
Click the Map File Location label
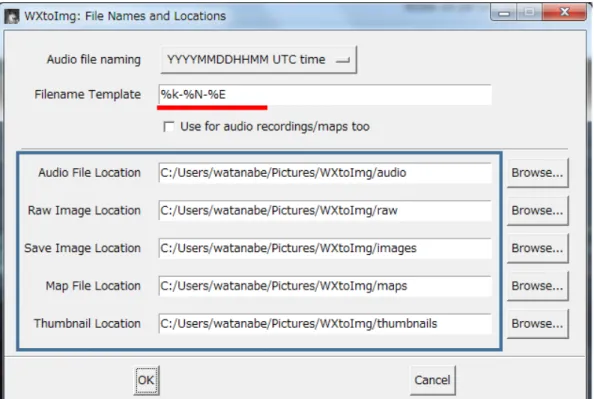pos(93,286)
